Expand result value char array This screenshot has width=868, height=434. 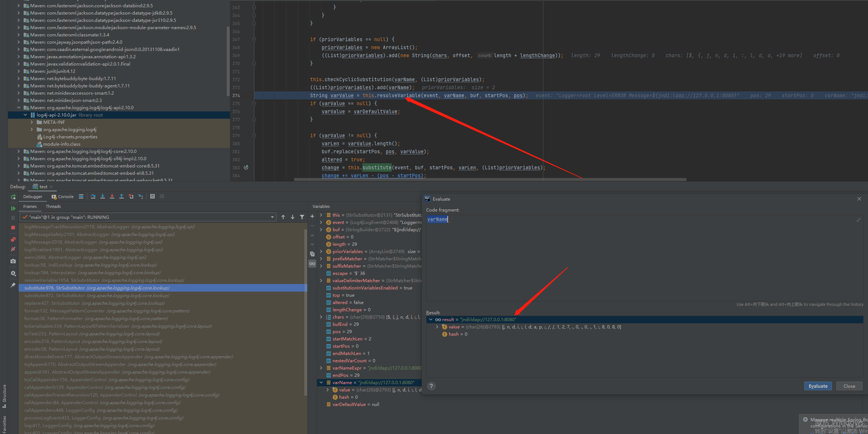click(x=437, y=327)
